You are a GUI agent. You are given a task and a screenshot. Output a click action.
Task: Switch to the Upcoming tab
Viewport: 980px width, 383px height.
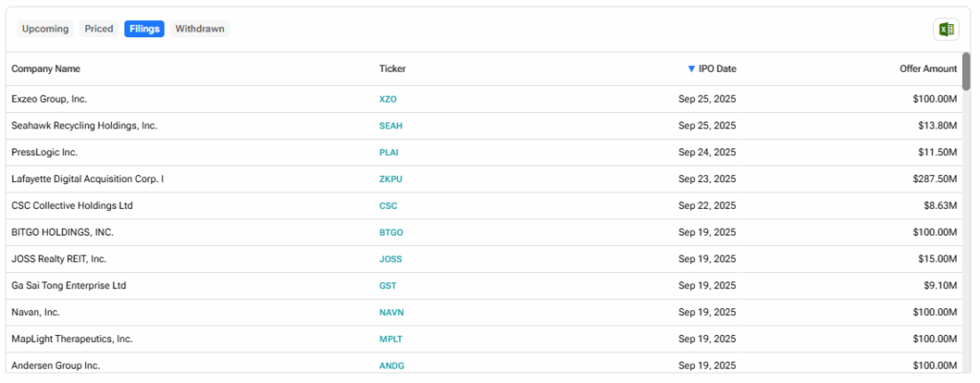pos(45,29)
